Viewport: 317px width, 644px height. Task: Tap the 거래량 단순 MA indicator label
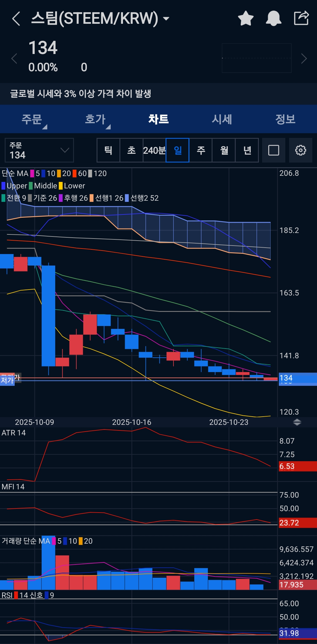click(26, 541)
